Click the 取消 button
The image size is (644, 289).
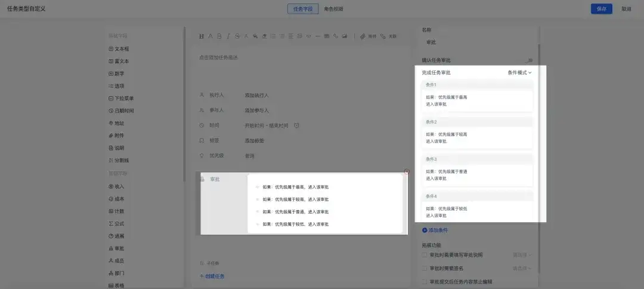tap(626, 9)
